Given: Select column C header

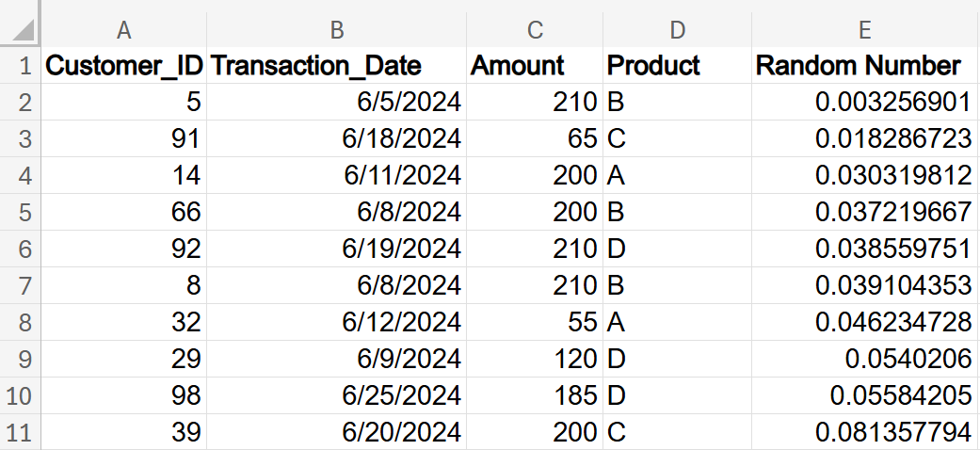Looking at the screenshot, I should coord(535,30).
